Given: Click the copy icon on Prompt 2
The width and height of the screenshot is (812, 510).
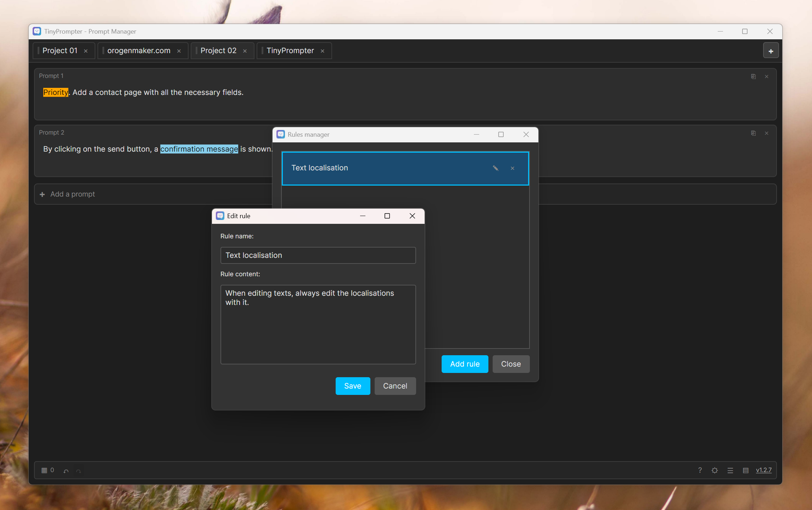Looking at the screenshot, I should pos(753,133).
